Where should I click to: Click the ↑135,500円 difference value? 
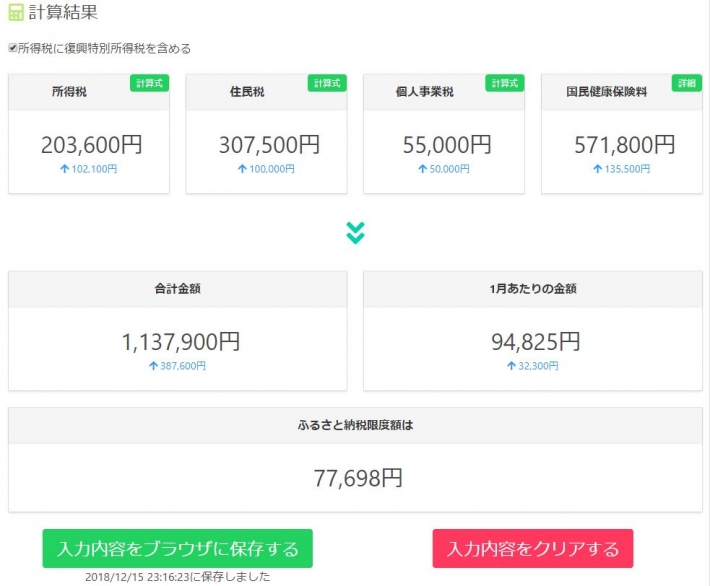click(622, 169)
